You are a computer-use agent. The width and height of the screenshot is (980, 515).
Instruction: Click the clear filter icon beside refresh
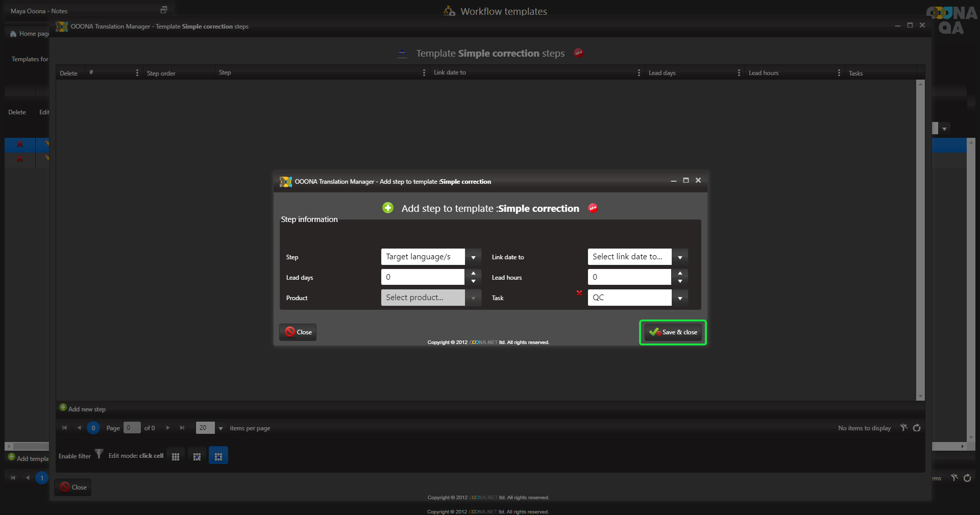pos(904,428)
